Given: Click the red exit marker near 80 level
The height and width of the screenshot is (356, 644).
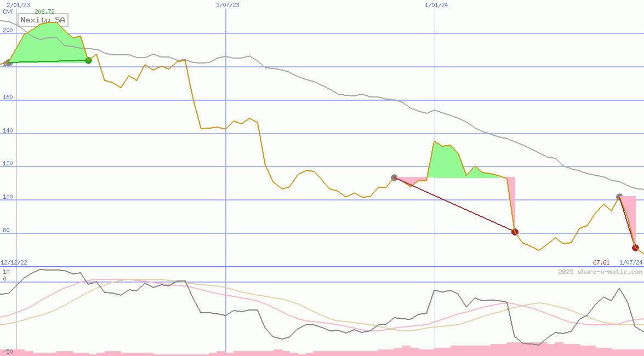Looking at the screenshot, I should 514,232.
